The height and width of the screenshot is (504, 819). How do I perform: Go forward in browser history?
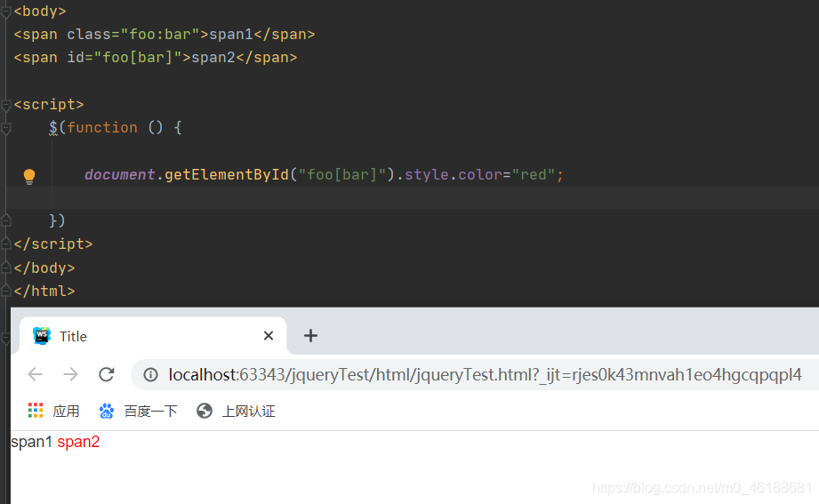(70, 374)
